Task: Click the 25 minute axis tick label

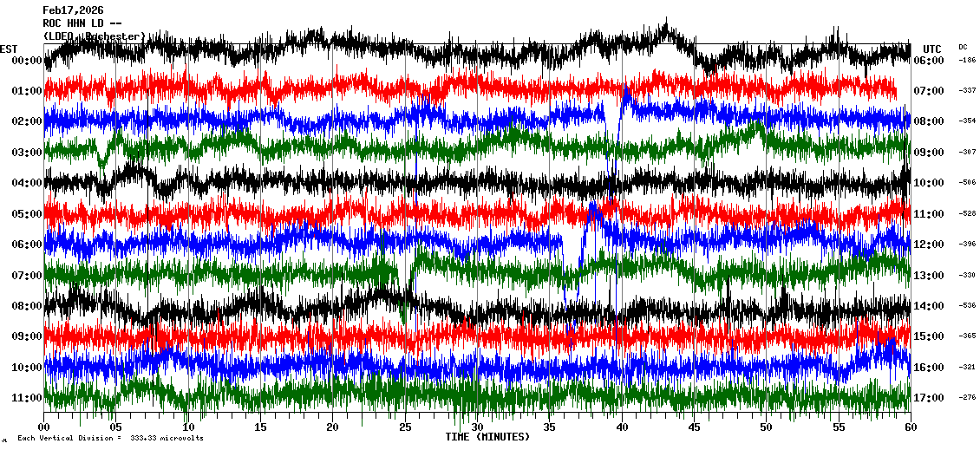Action: [x=405, y=427]
